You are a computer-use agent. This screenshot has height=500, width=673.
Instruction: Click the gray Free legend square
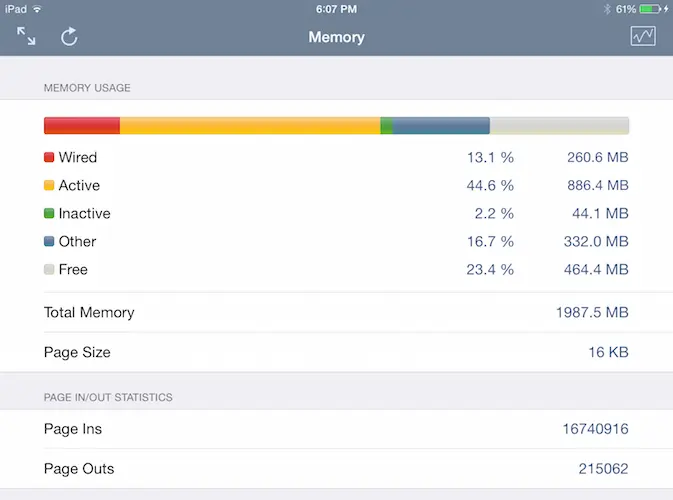(49, 270)
